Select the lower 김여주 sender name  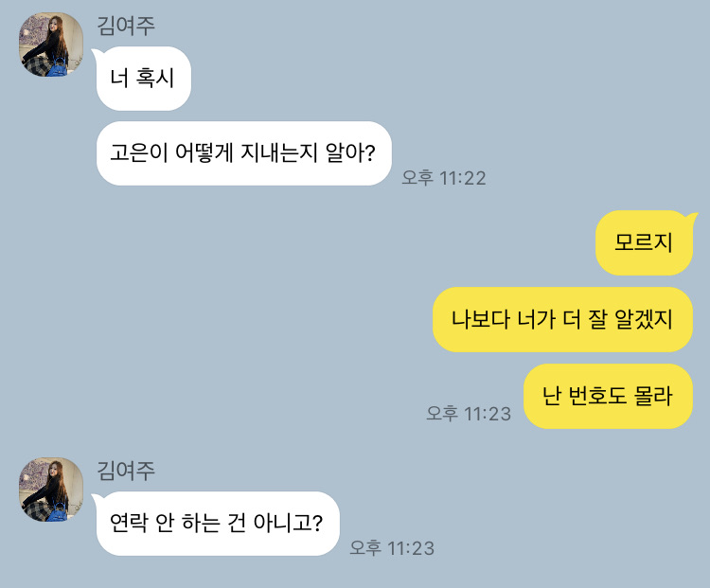pyautogui.click(x=126, y=471)
